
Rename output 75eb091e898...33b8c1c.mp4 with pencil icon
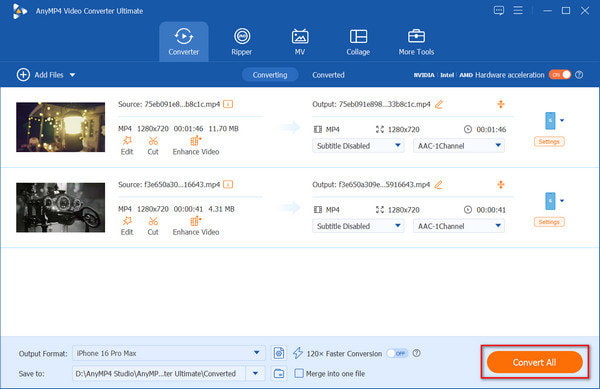(x=439, y=104)
